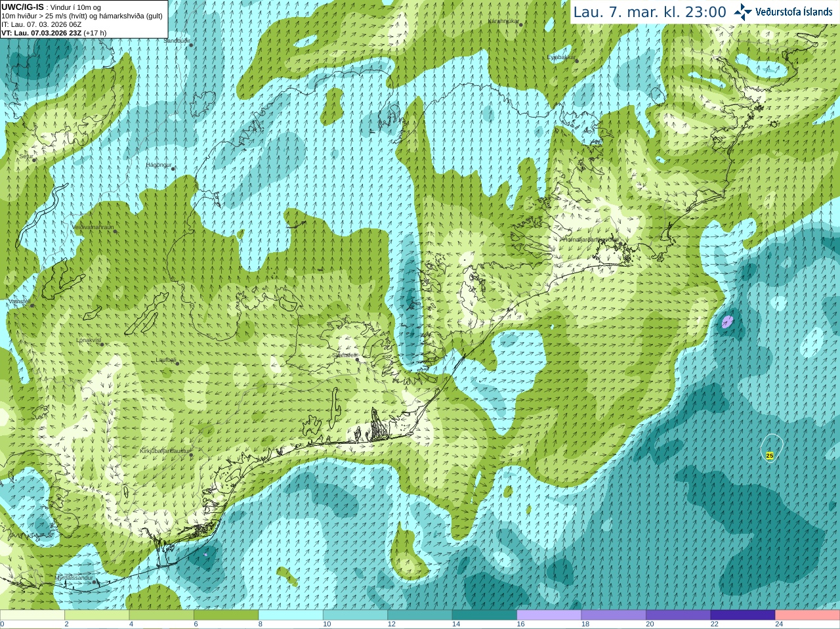Select the 10–12 m/s legend swatch
The height and width of the screenshot is (629, 840).
coord(355,615)
